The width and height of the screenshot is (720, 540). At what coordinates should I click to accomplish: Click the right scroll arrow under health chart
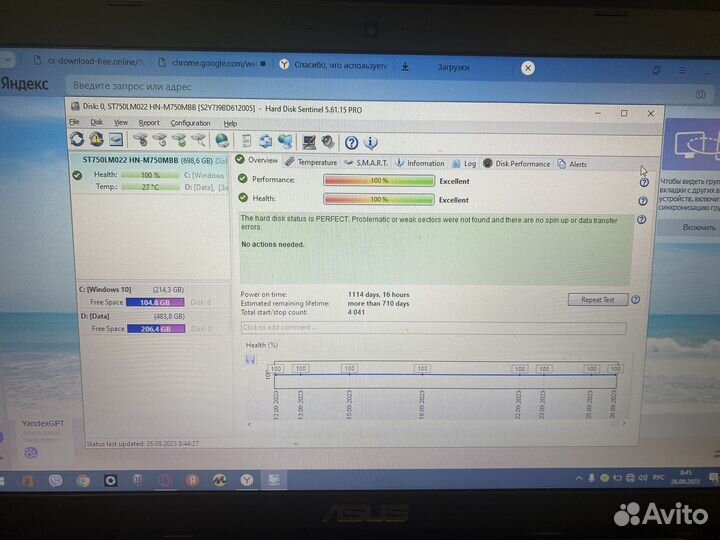(624, 423)
